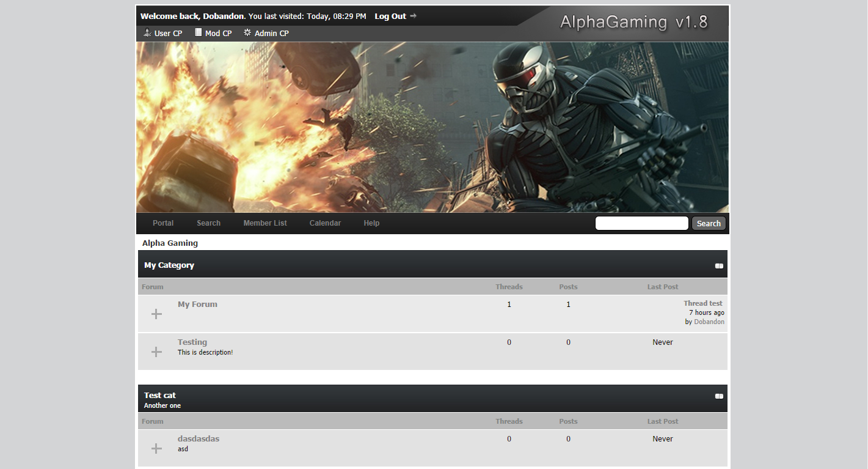
Task: Open the Member List page
Action: pyautogui.click(x=265, y=223)
